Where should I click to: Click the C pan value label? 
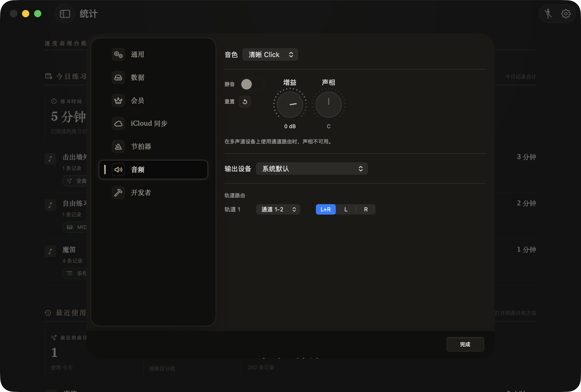(329, 126)
